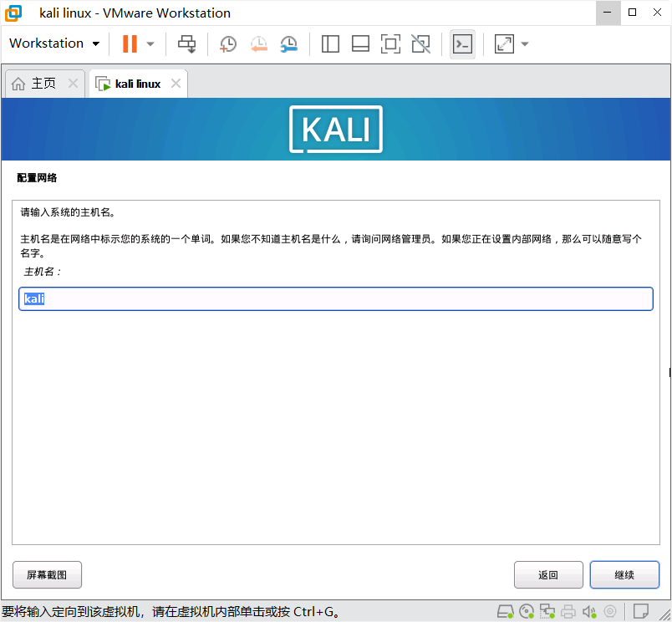The height and width of the screenshot is (622, 672).
Task: Toggle the library sidebar view
Action: [330, 43]
